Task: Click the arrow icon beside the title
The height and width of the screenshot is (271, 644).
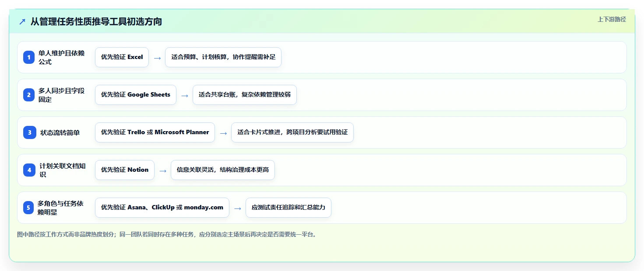Action: 22,22
